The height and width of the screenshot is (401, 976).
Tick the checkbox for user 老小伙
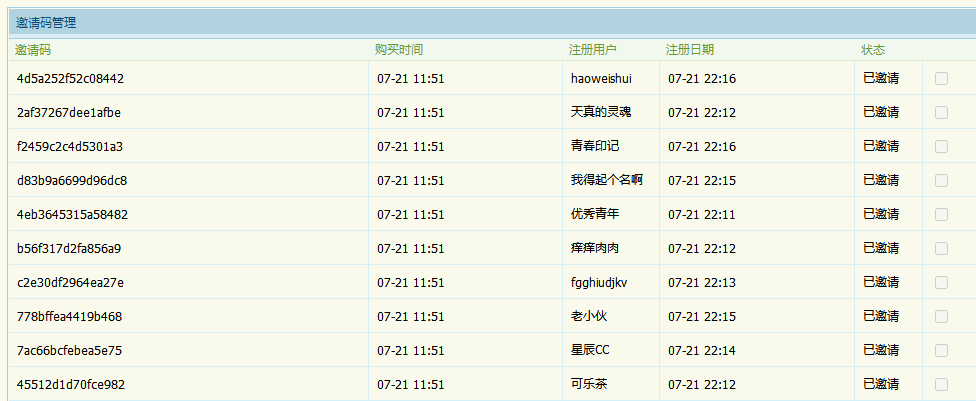click(941, 316)
